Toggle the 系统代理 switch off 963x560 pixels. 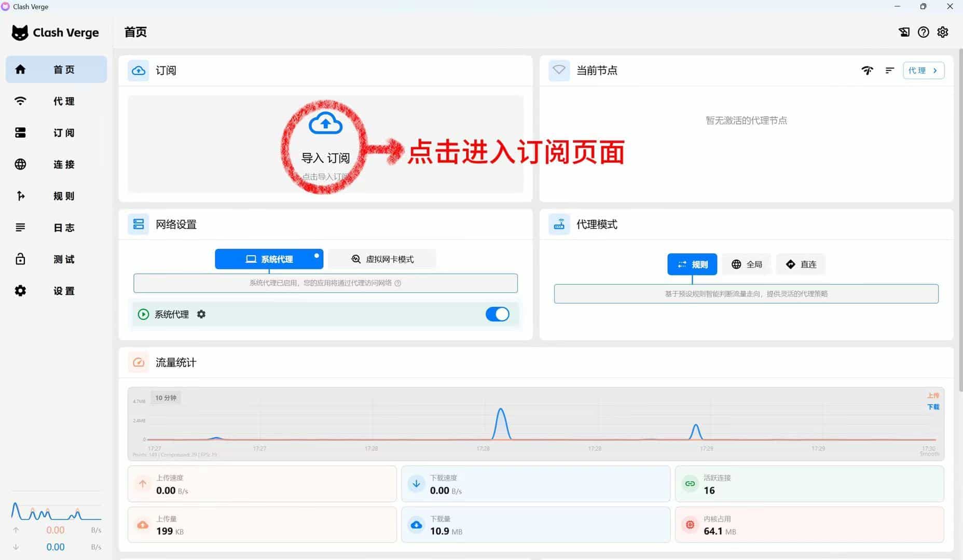pyautogui.click(x=497, y=314)
